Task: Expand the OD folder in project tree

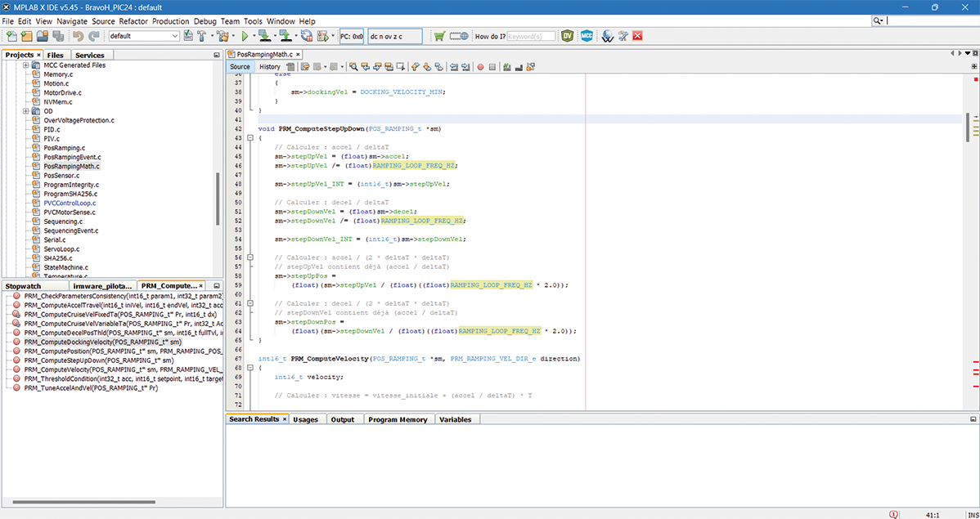Action: [x=25, y=111]
